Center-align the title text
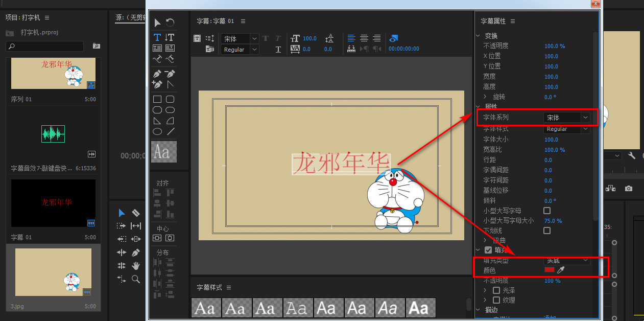The height and width of the screenshot is (321, 644). 364,38
